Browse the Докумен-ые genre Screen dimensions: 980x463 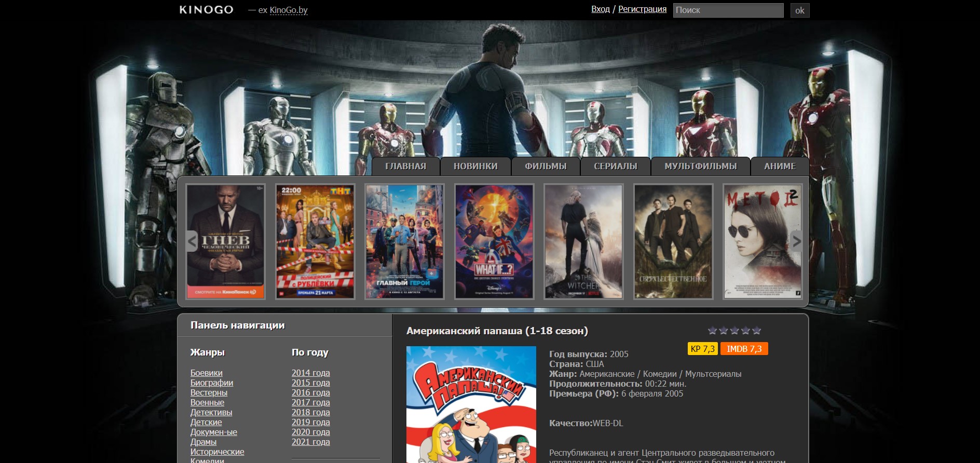point(214,432)
